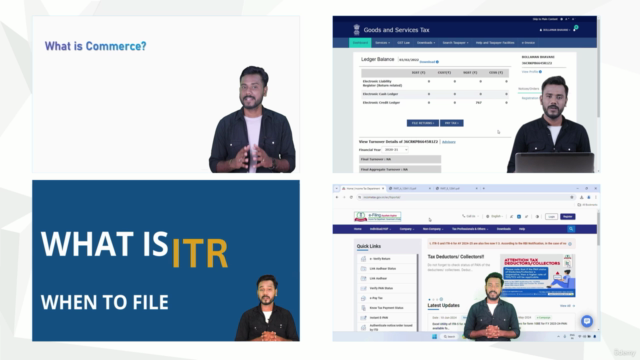The image size is (640, 360).
Task: Click the Quick Links list scrollbar
Action: tap(417, 292)
